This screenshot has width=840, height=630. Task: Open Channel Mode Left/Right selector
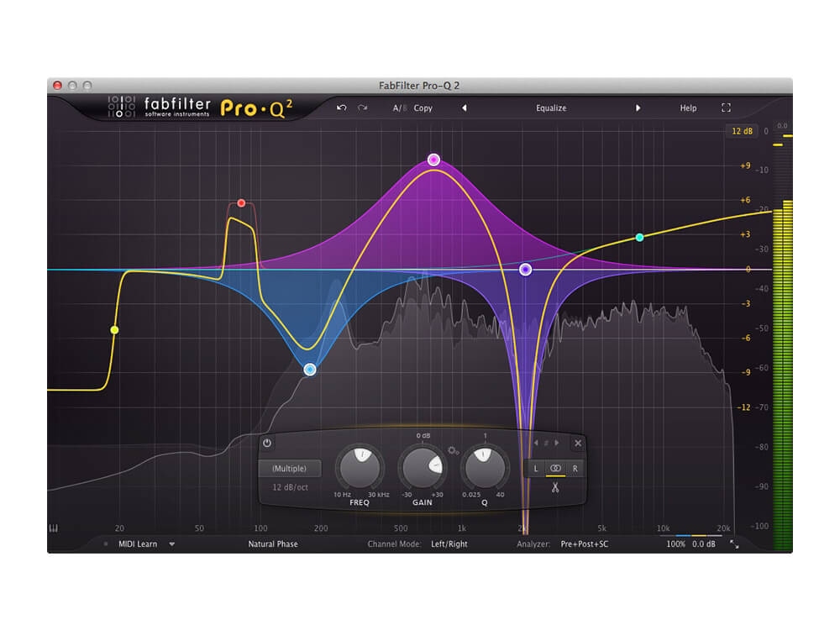(449, 543)
